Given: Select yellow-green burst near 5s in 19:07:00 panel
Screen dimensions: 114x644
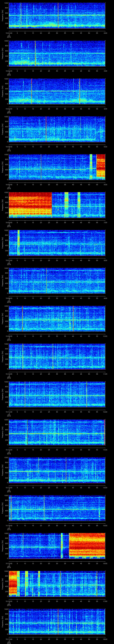Looking at the screenshot, I should [x=18, y=242].
